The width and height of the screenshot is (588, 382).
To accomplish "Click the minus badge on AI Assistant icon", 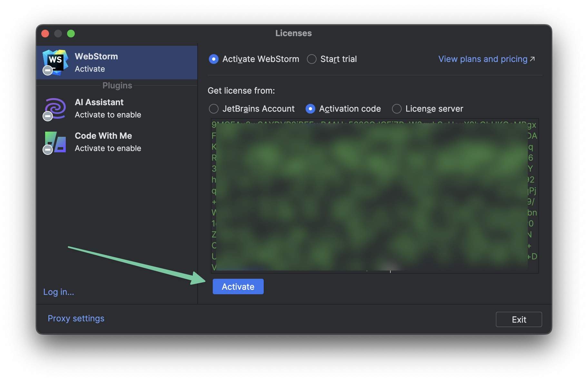I will [47, 116].
